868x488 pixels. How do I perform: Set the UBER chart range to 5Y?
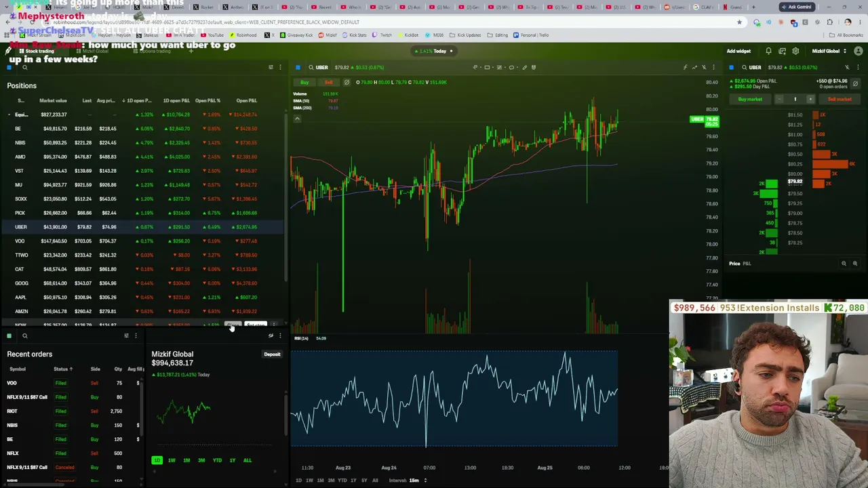pos(364,481)
